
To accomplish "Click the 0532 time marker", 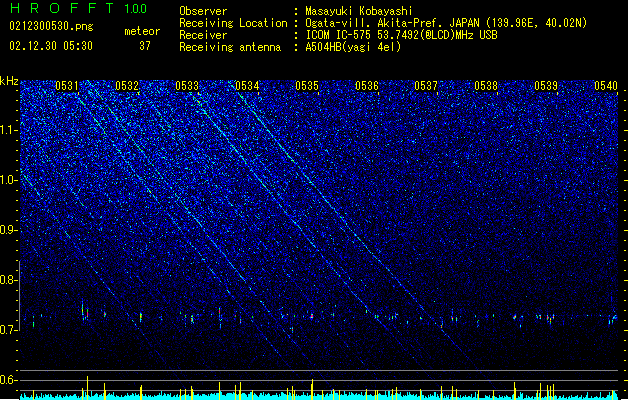I will click(127, 86).
